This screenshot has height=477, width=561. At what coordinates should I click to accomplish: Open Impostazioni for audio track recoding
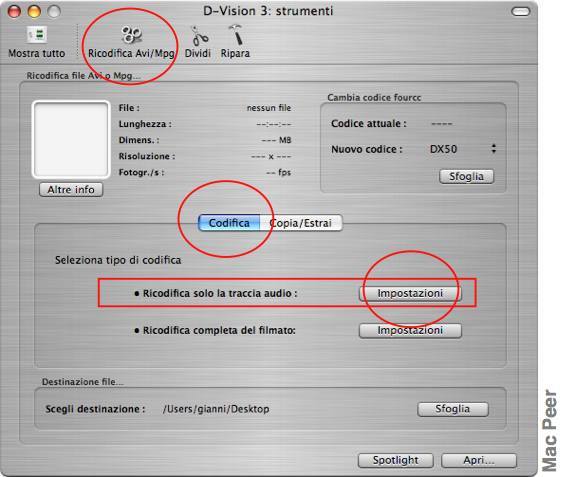(410, 293)
